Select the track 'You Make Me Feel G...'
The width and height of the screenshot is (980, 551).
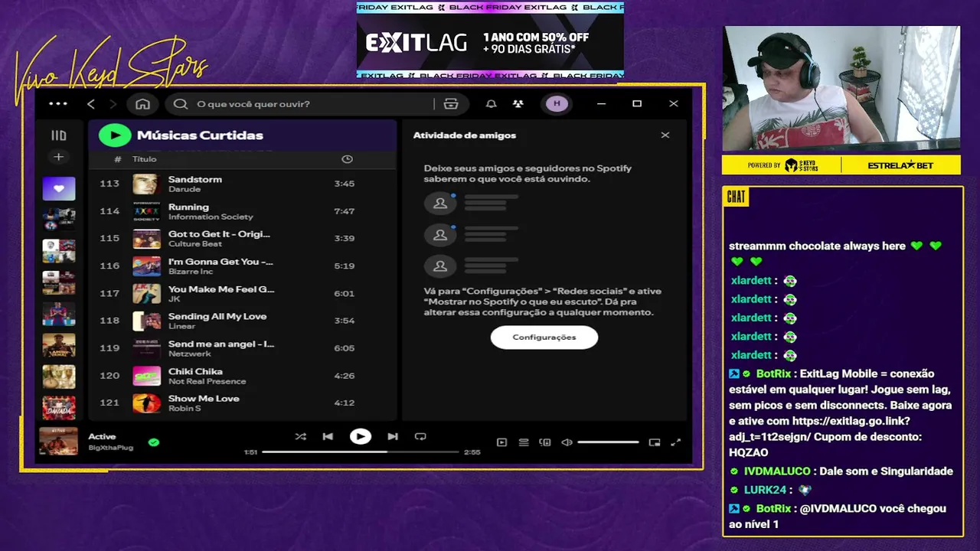point(221,289)
